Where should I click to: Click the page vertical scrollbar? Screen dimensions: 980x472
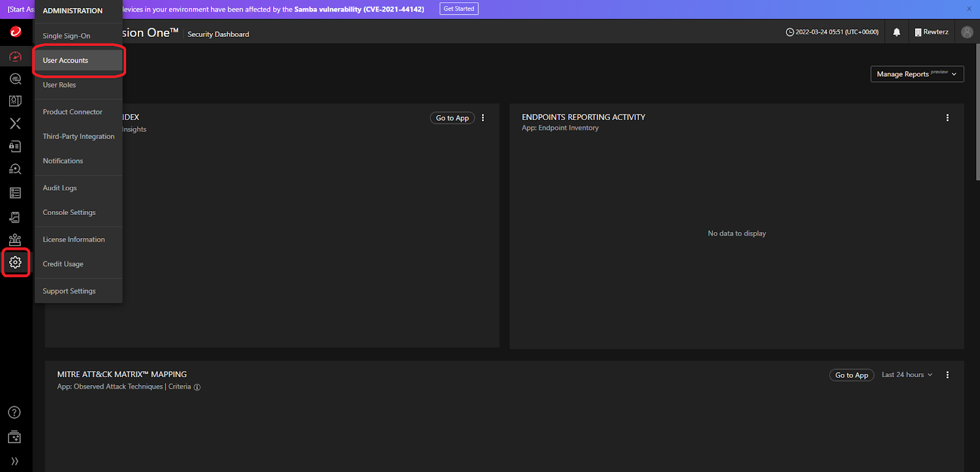(x=978, y=112)
